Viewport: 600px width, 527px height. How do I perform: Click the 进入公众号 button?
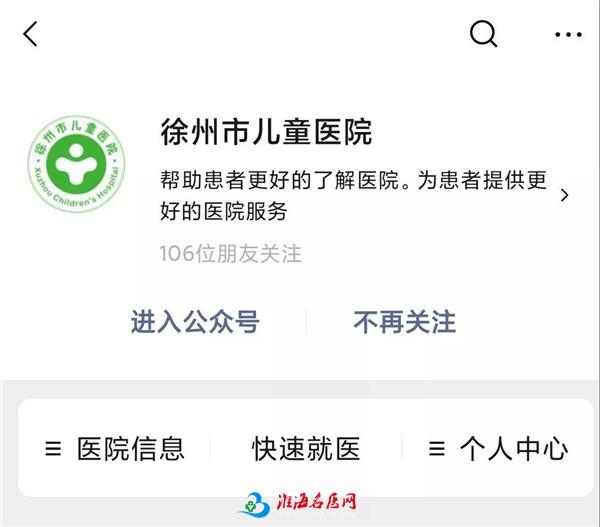[x=195, y=321]
